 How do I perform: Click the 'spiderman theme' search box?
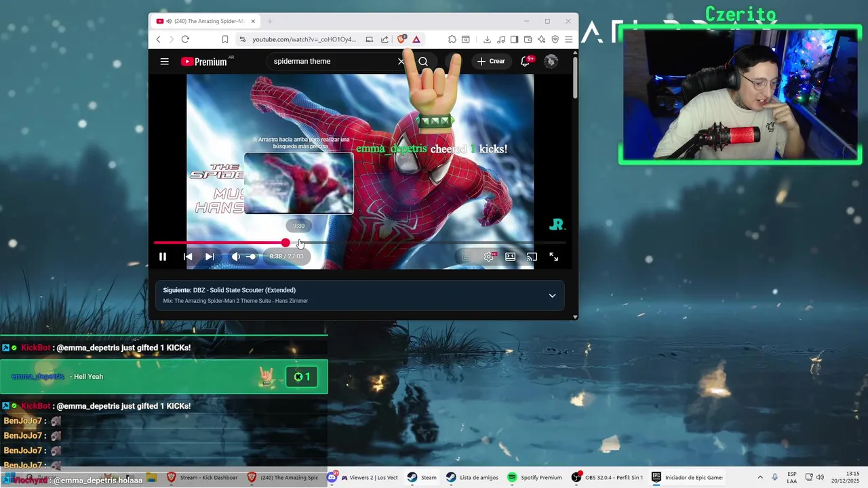click(x=332, y=61)
